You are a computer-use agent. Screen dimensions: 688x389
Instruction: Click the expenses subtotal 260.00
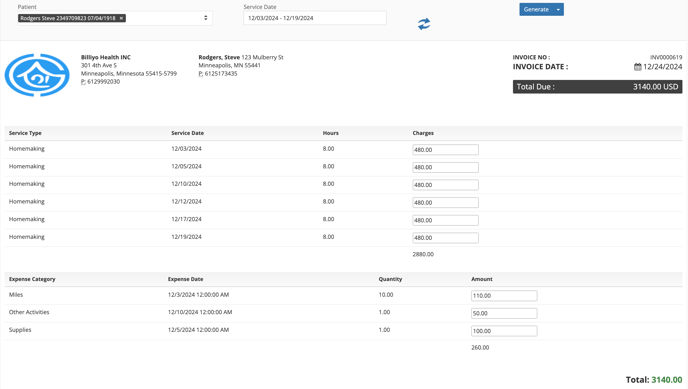[480, 347]
